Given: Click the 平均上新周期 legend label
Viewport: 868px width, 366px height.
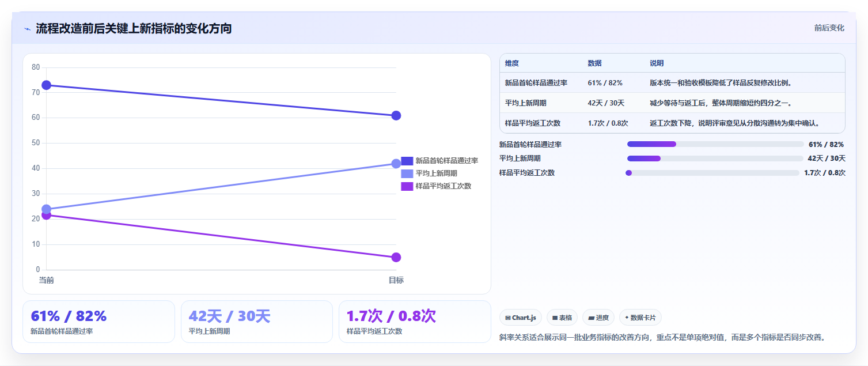Looking at the screenshot, I should (437, 173).
